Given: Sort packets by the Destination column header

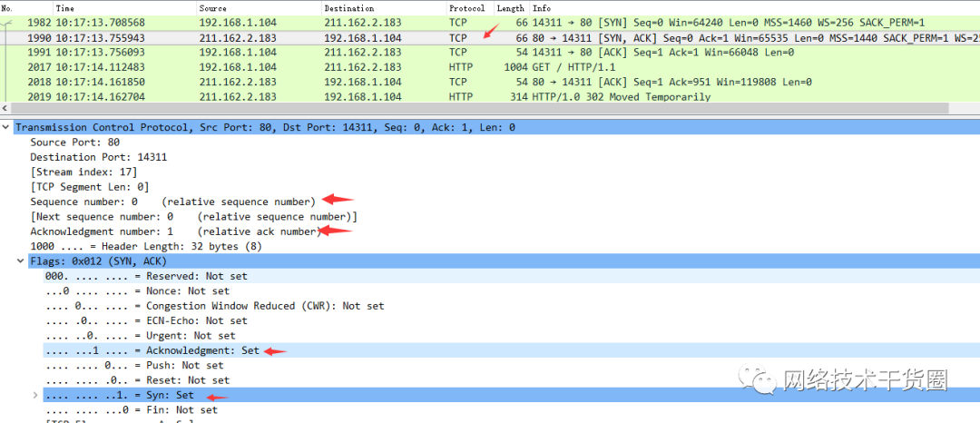Looking at the screenshot, I should [384, 8].
